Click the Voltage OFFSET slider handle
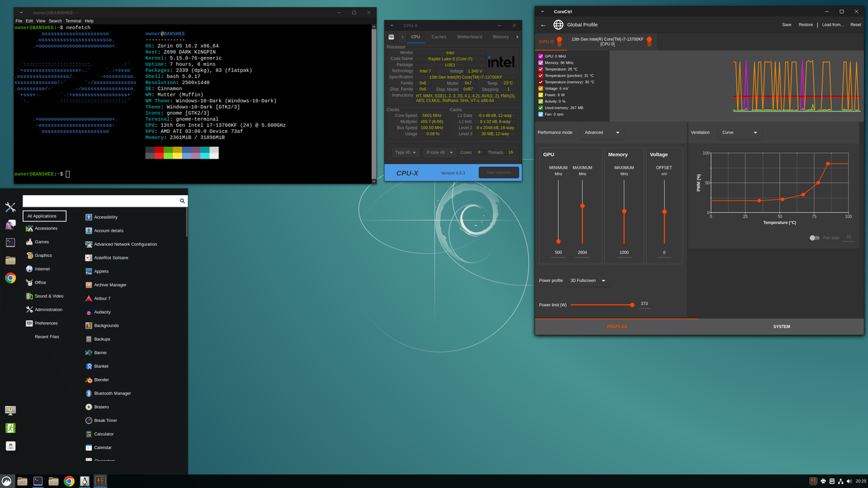 point(665,211)
